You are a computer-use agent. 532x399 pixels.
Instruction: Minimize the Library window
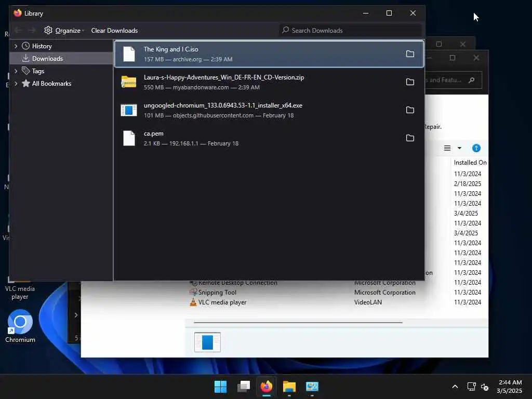(365, 13)
